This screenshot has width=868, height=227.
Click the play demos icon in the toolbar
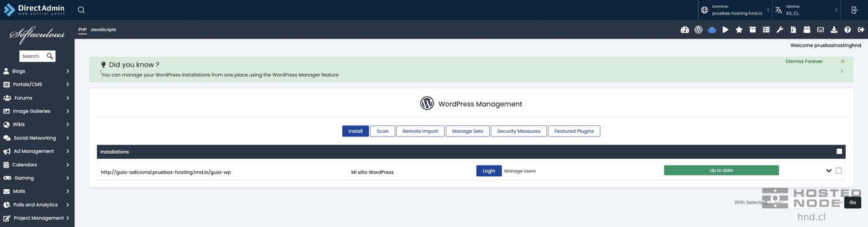point(725,30)
